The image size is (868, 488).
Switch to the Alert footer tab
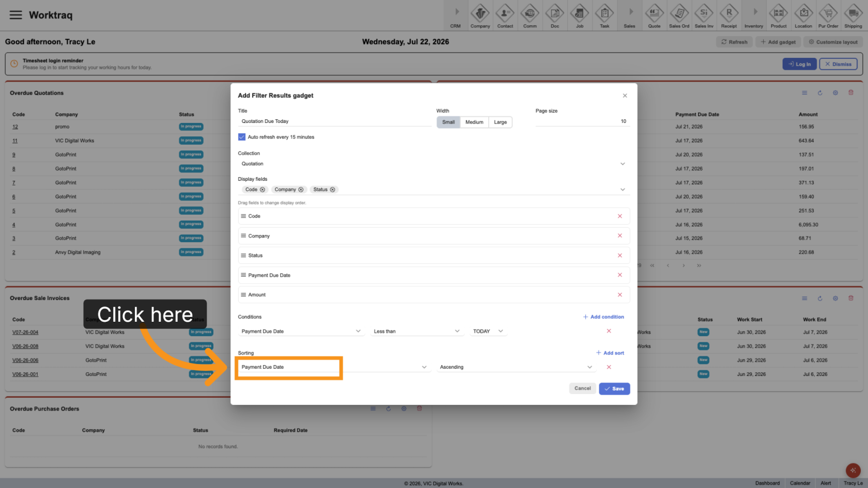826,483
